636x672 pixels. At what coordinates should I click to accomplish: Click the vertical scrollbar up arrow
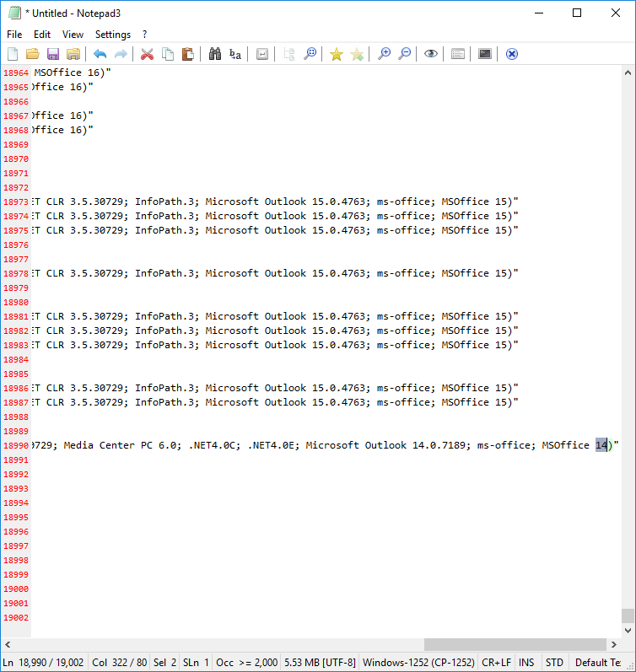628,73
